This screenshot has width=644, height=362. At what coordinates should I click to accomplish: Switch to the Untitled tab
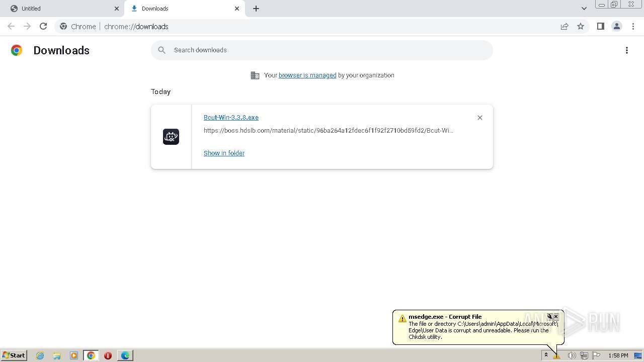tap(62, 9)
